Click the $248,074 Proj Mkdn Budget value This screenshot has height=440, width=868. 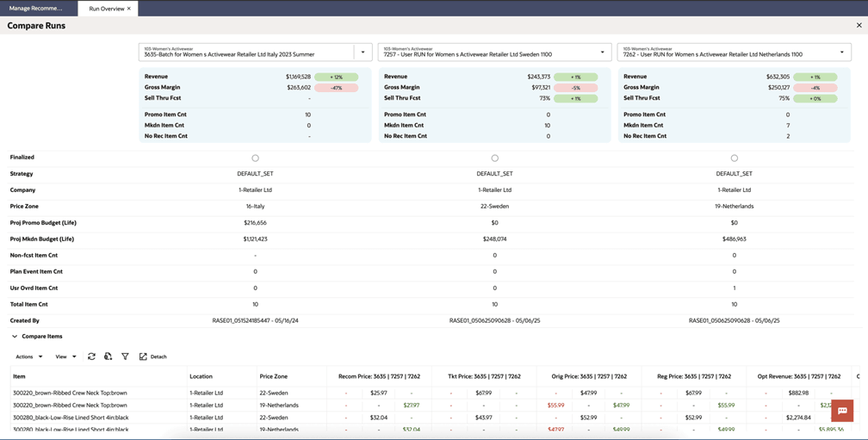pos(495,239)
